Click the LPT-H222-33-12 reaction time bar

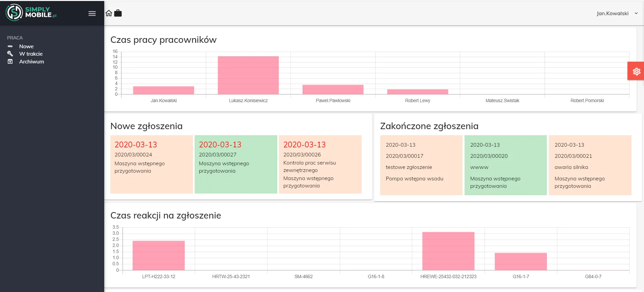click(x=159, y=255)
